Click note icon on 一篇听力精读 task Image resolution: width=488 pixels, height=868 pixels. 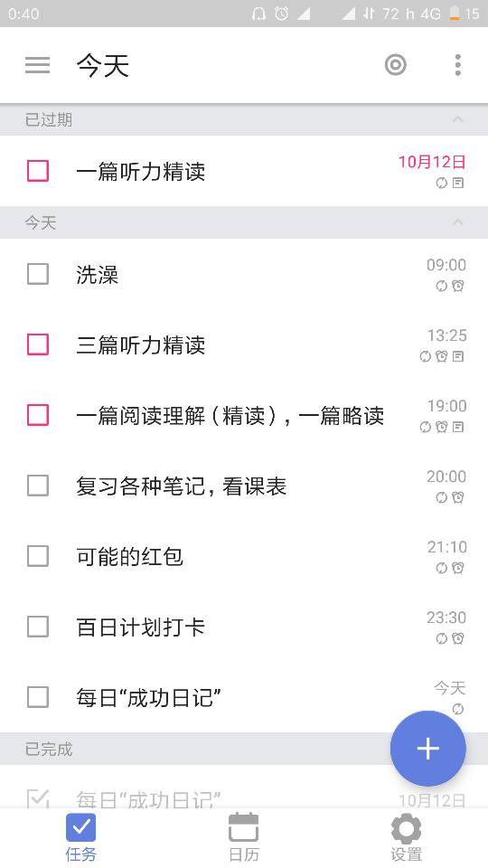[x=458, y=184]
